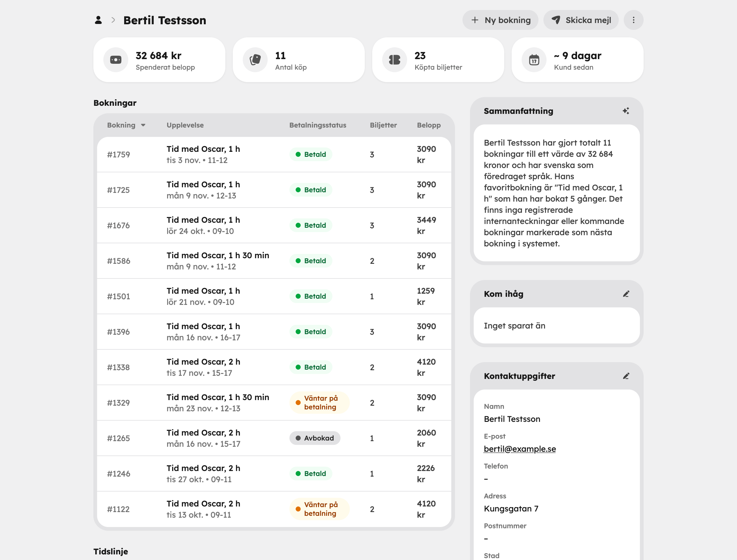Viewport: 737px width, 560px height.
Task: Click the customer person icon in breadcrumb
Action: click(98, 20)
